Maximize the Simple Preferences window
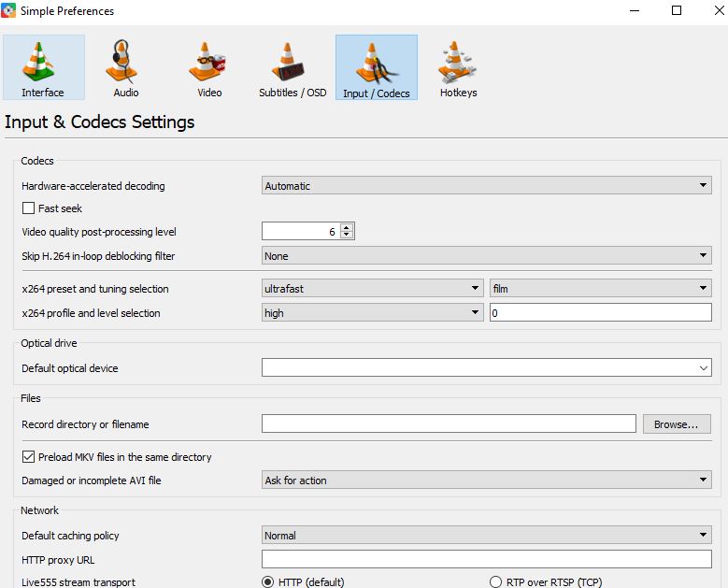728x588 pixels. [677, 10]
